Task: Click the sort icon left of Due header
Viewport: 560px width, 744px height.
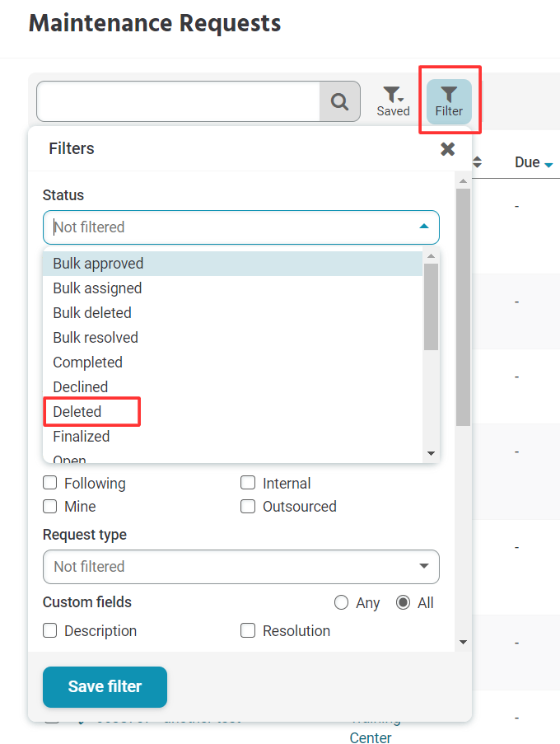Action: [476, 162]
